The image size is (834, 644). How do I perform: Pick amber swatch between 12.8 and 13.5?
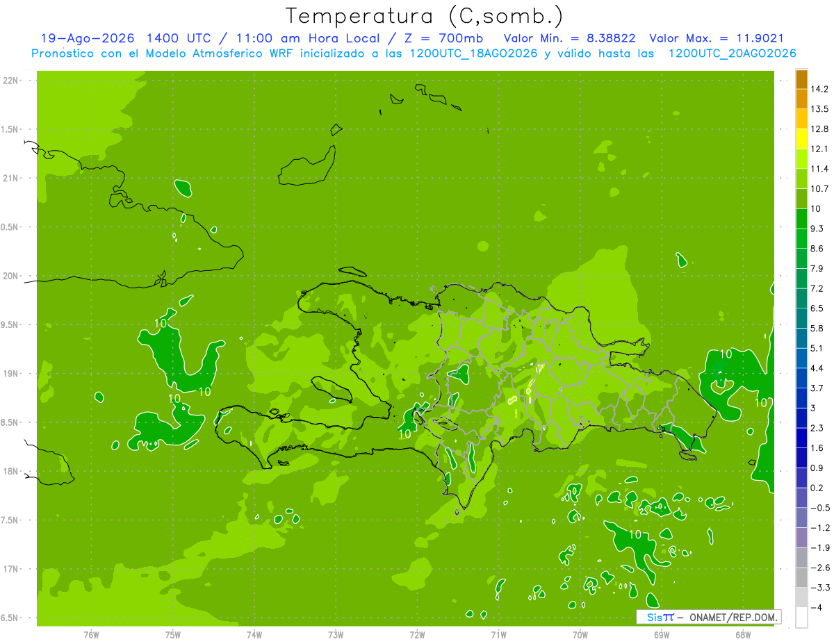coord(801,119)
